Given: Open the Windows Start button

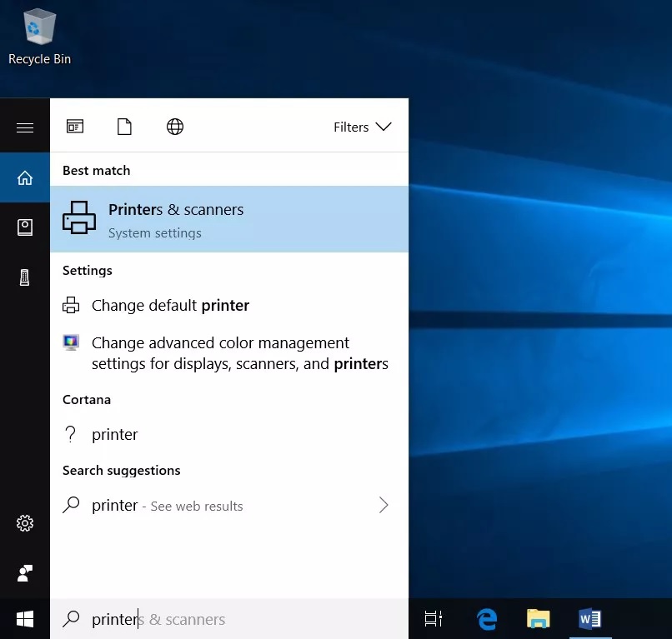Looking at the screenshot, I should click(x=25, y=619).
